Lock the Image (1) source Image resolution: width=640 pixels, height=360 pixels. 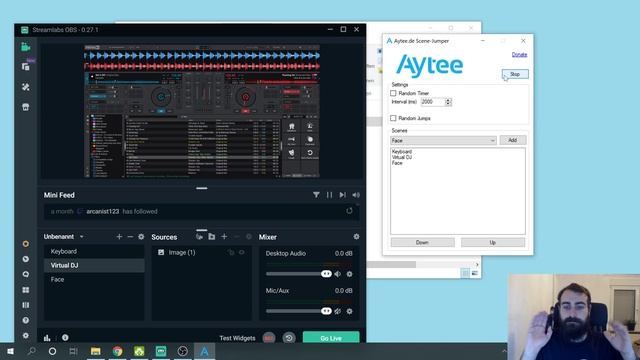coord(231,253)
